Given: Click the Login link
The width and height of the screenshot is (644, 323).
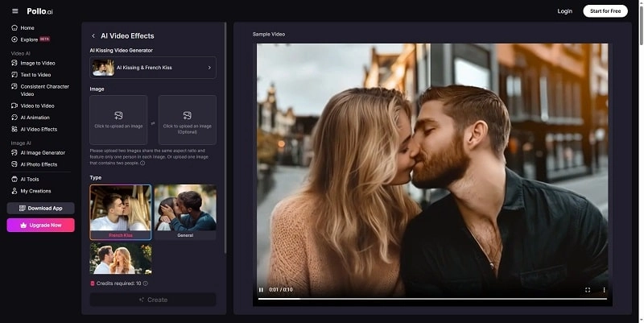Looking at the screenshot, I should point(564,11).
